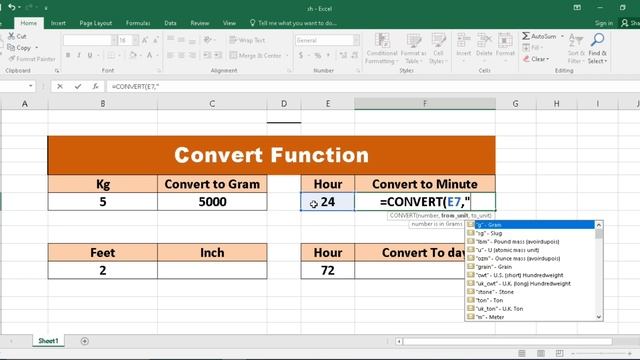Open Conditional Formatting menu
The image size is (640, 360).
click(382, 49)
